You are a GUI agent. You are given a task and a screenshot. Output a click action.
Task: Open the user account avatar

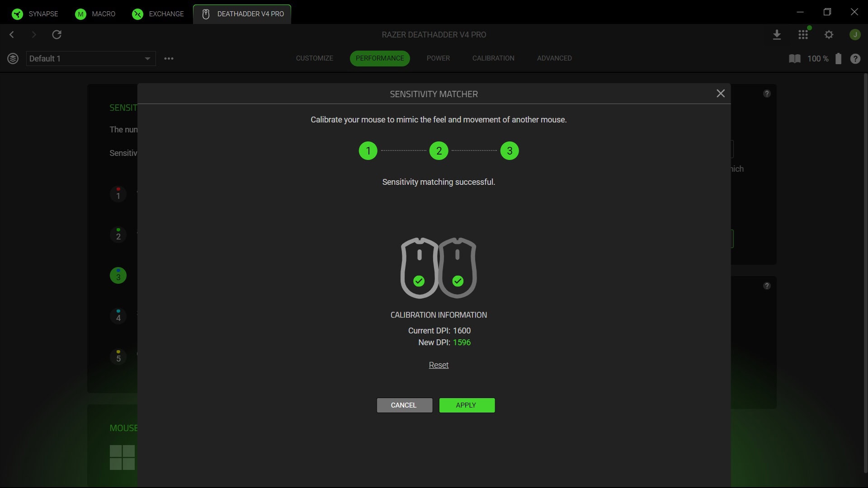(854, 34)
